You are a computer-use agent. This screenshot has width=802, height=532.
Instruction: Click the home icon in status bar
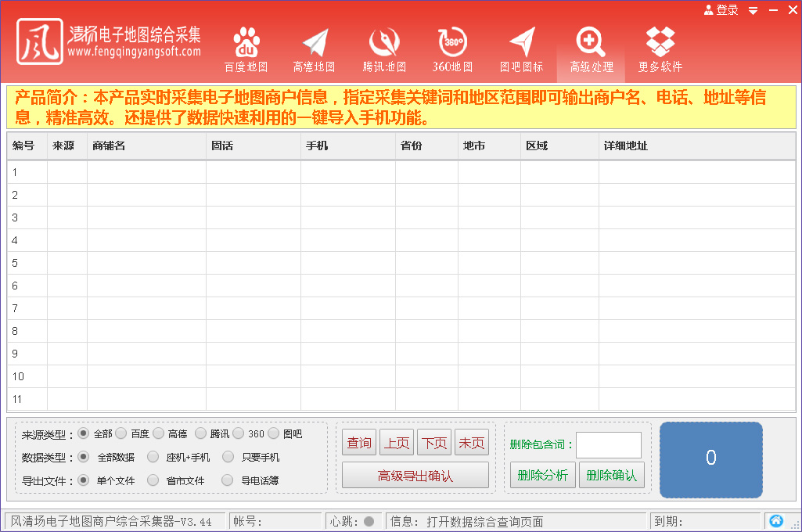click(x=775, y=521)
